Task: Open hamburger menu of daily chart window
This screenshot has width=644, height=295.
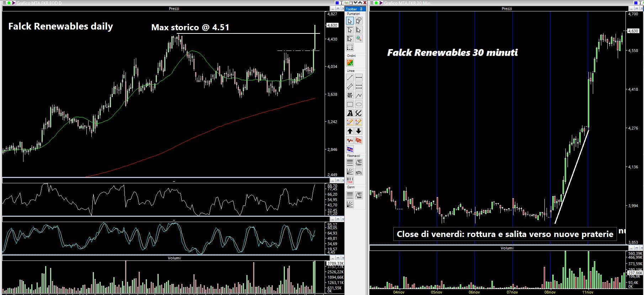Action: coord(4,3)
